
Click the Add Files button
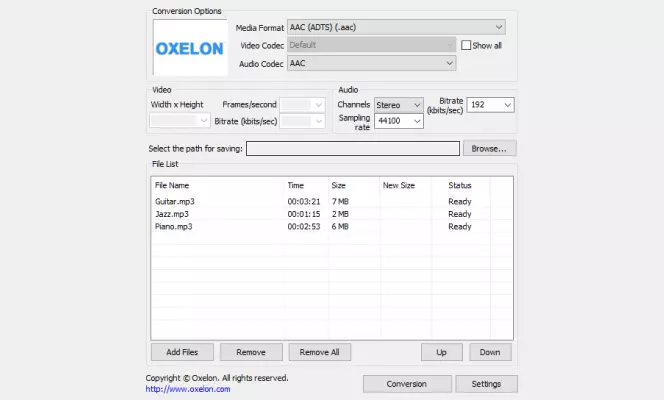[x=182, y=352]
